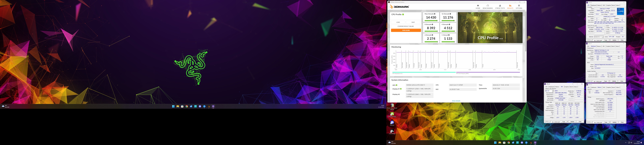Open the Home section in 3DMark
This screenshot has width=644, height=145.
tap(478, 7)
